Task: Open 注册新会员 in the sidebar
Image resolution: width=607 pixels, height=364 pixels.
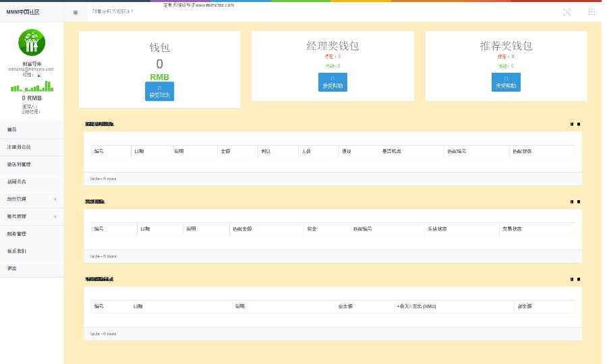Action: pos(32,147)
